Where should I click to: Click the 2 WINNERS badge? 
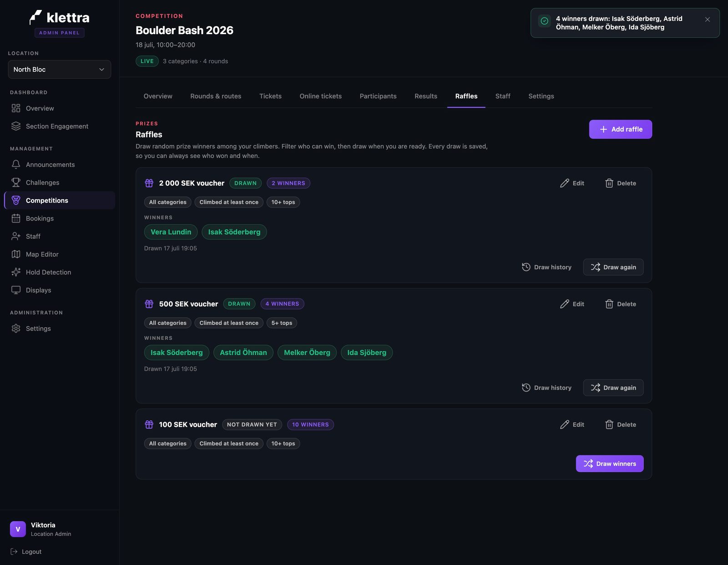pos(288,183)
